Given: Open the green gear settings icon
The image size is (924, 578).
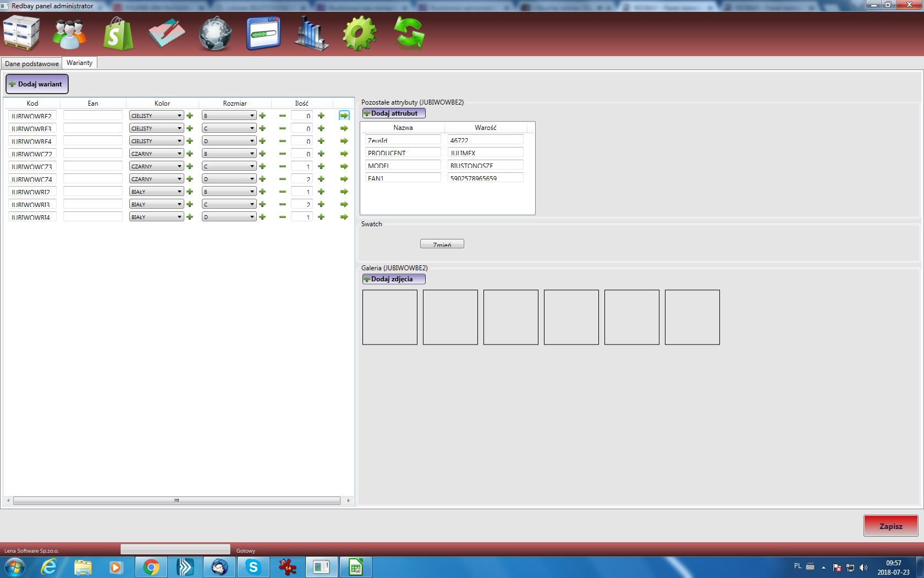Looking at the screenshot, I should coord(359,34).
